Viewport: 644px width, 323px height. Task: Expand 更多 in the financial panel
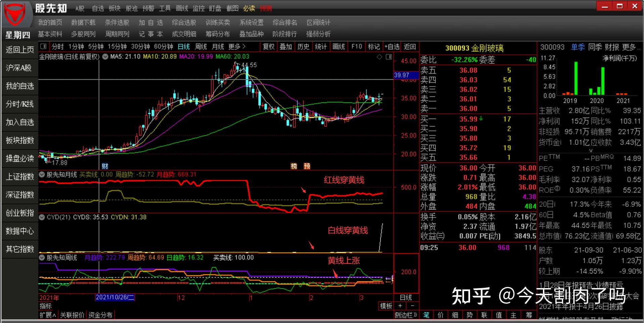click(x=631, y=47)
